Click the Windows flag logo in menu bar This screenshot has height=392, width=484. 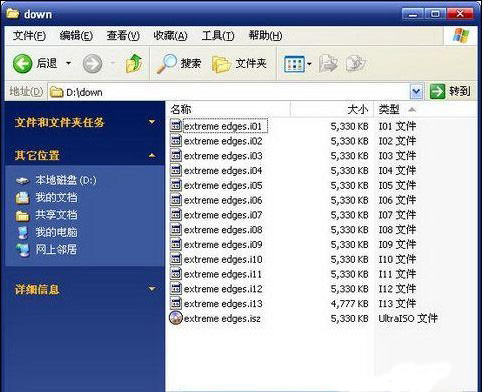[461, 35]
